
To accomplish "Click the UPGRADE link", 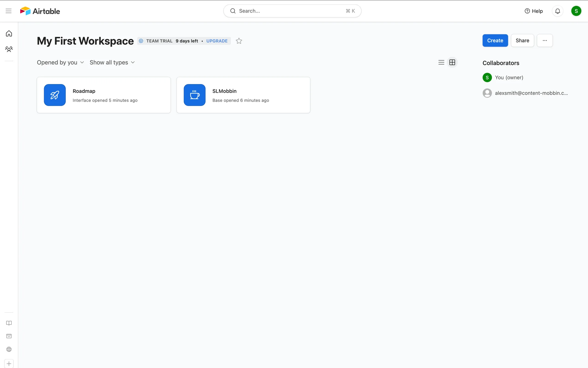I will click(x=217, y=41).
